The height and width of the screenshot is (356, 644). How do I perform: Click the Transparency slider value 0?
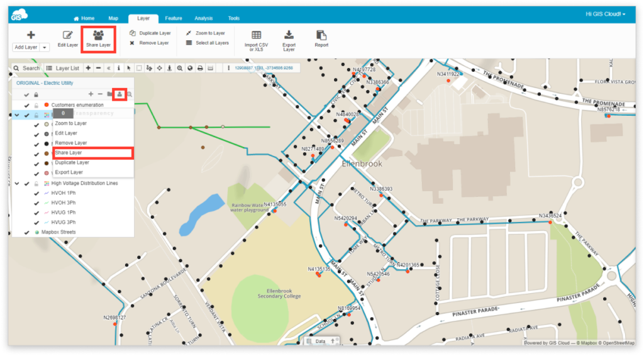pyautogui.click(x=63, y=113)
